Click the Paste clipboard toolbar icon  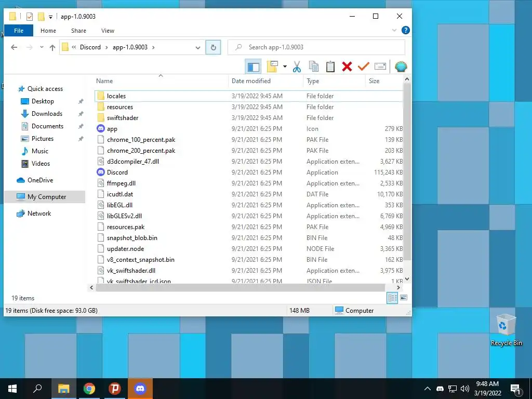[330, 66]
